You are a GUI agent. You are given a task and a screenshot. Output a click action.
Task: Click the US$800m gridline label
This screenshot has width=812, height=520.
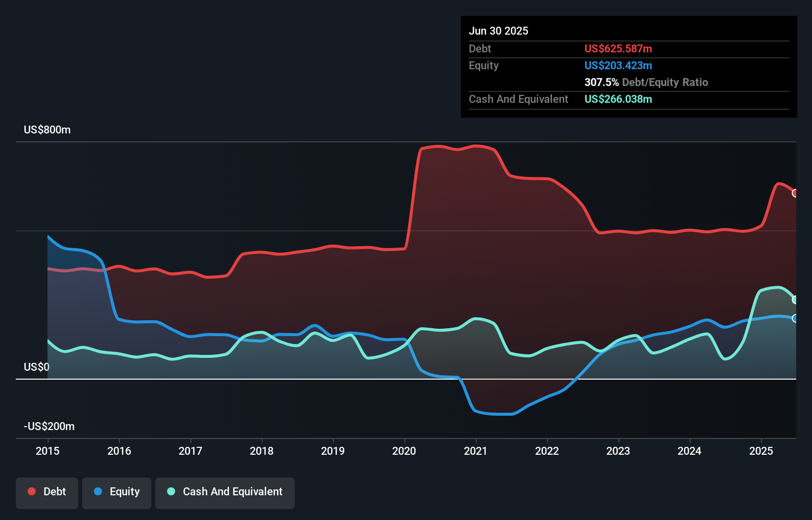coord(47,130)
